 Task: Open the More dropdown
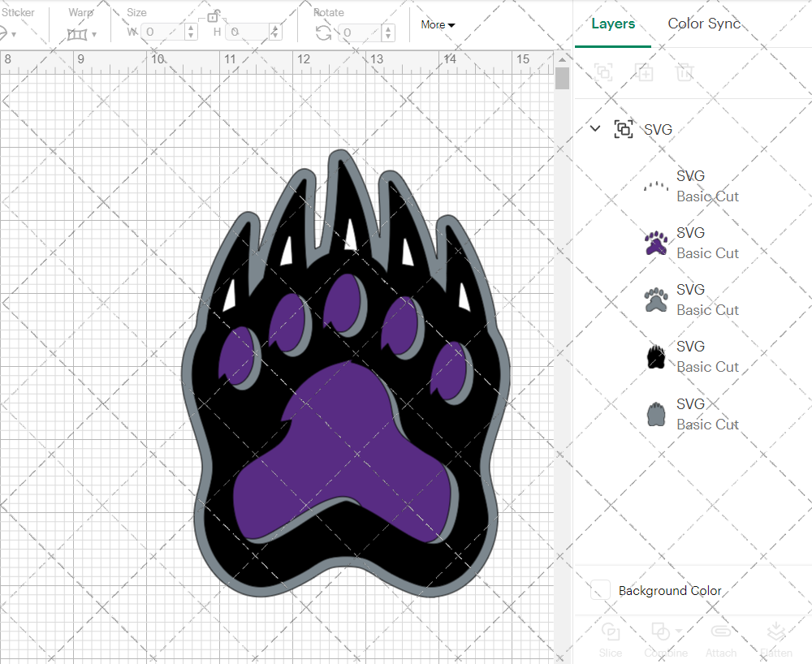coord(437,24)
